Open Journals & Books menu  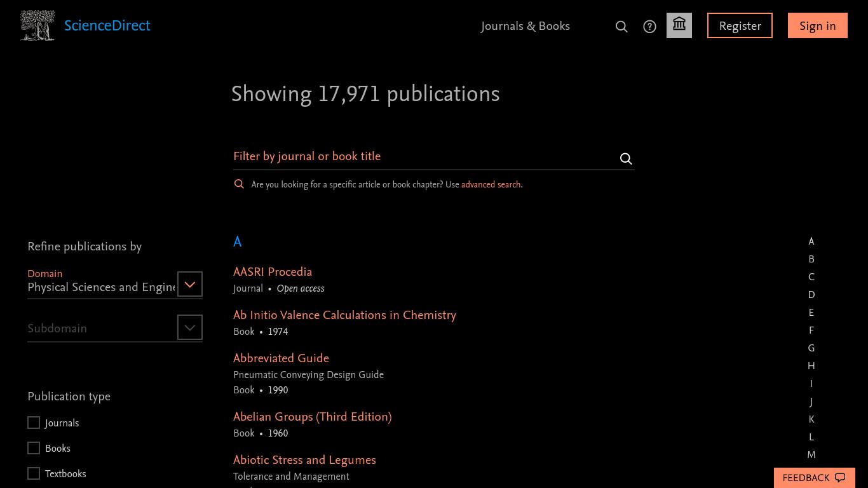(x=526, y=26)
